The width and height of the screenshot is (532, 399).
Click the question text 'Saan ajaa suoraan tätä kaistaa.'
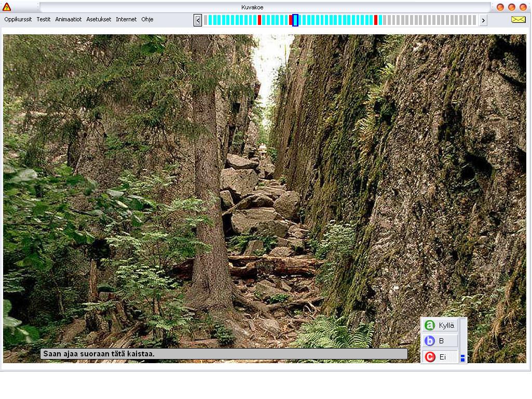(223, 354)
